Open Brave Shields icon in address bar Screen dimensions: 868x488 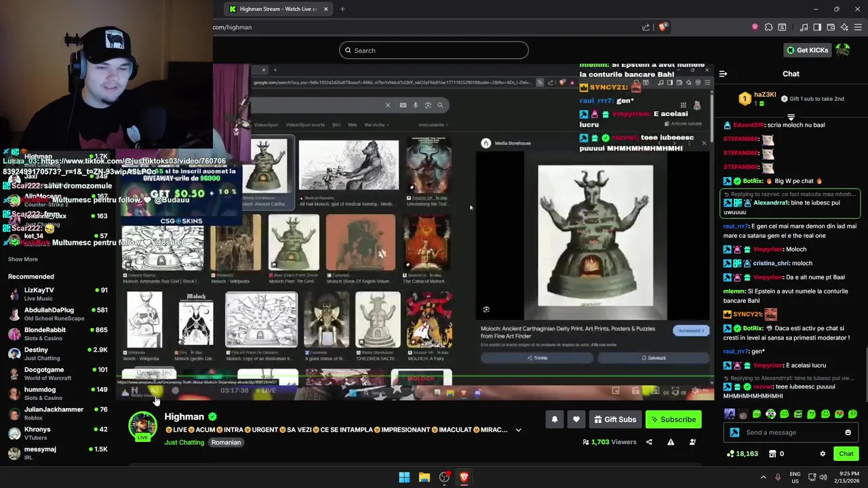tap(663, 27)
